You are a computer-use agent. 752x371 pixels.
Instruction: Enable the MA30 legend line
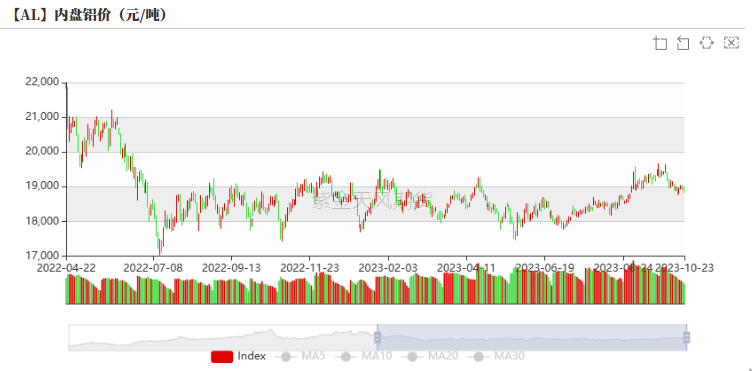(x=496, y=356)
